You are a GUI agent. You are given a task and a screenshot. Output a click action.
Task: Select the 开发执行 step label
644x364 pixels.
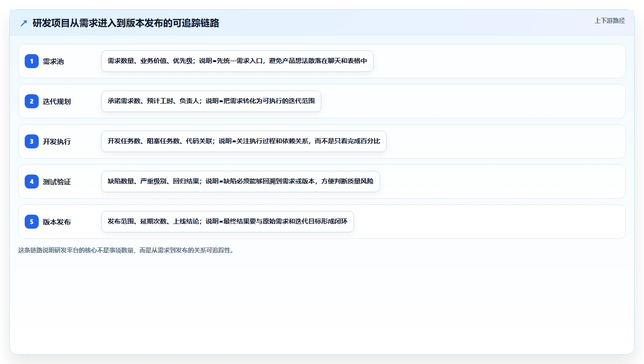[x=57, y=141]
